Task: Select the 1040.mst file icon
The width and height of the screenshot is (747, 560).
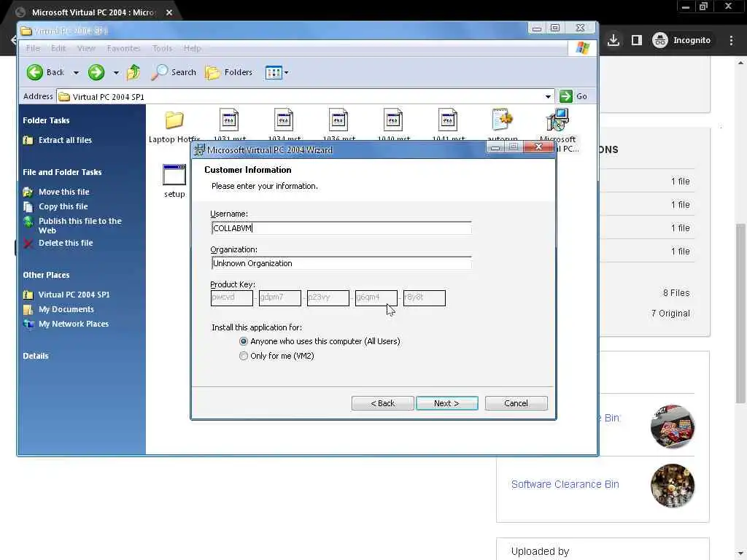Action: 393,120
